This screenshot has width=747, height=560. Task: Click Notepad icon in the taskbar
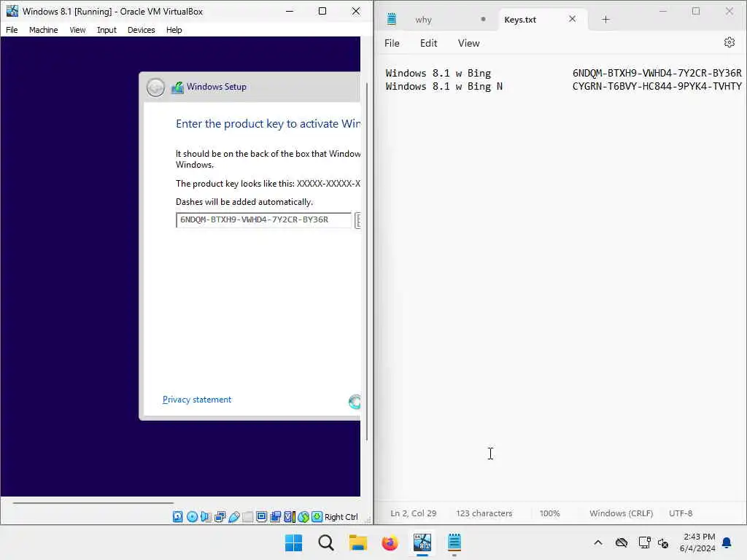click(x=454, y=542)
